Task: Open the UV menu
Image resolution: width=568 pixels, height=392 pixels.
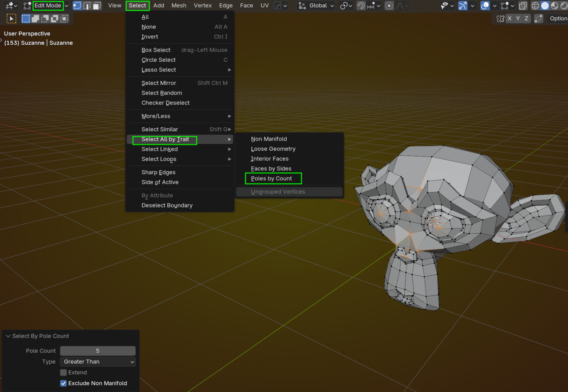Action: (264, 6)
